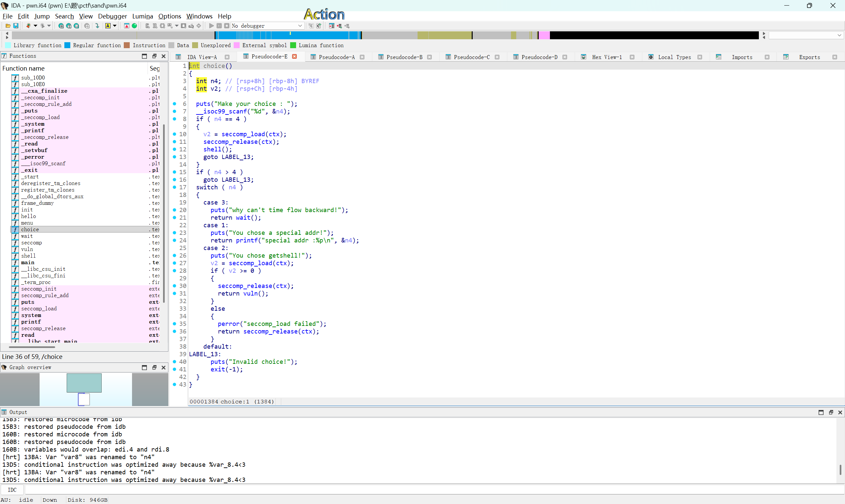Image resolution: width=845 pixels, height=504 pixels.
Task: Close the Pseudocode-E tab
Action: [294, 57]
